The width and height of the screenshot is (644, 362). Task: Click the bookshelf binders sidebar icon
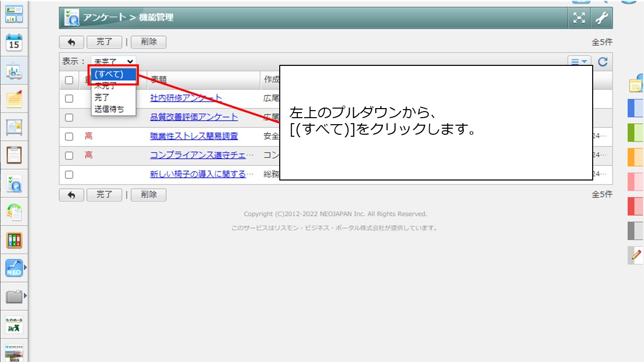point(14,240)
